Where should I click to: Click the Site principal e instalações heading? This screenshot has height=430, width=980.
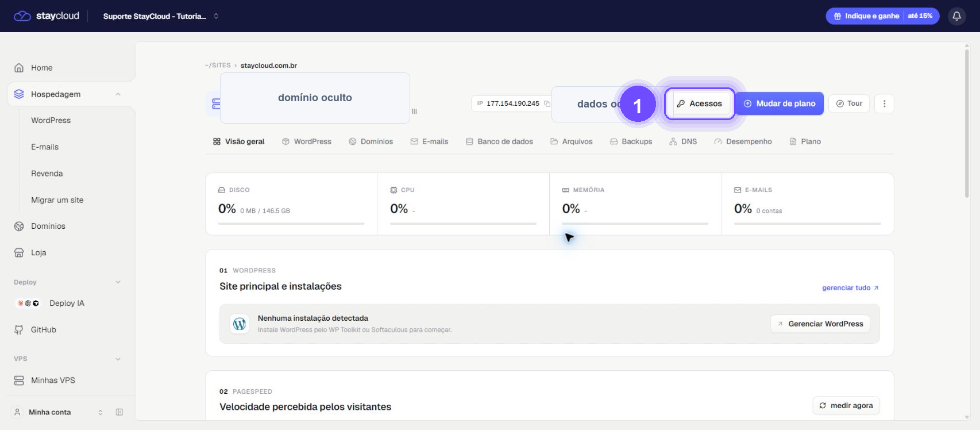tap(280, 286)
